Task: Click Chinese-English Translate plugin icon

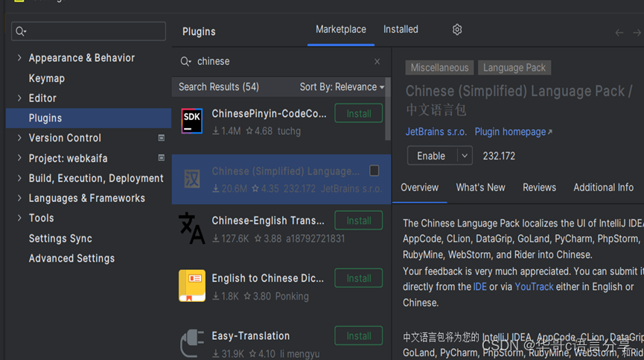Action: click(192, 228)
